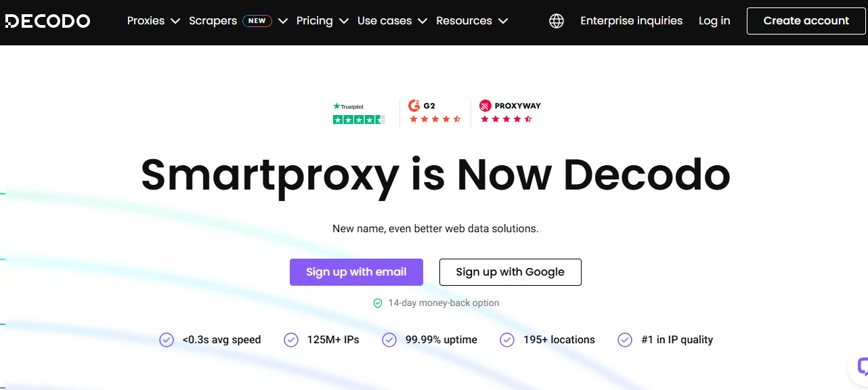The height and width of the screenshot is (390, 868).
Task: Open the Scrapers menu item
Action: (x=213, y=21)
